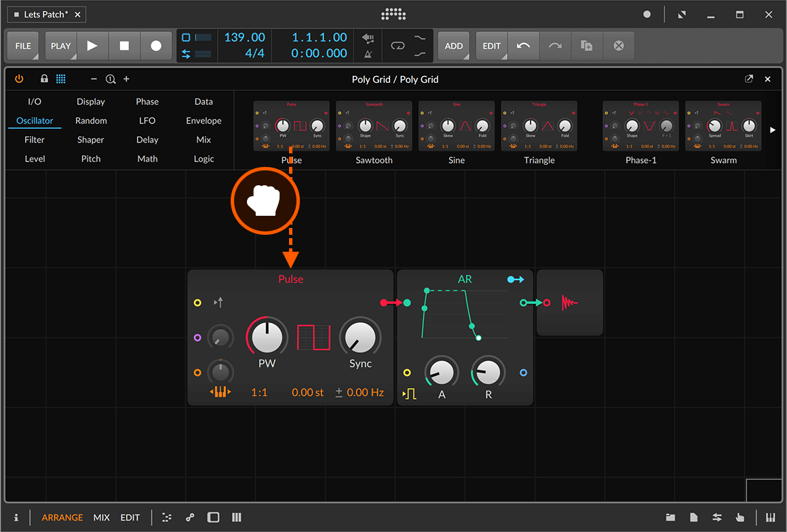Image resolution: width=787 pixels, height=532 pixels.
Task: Select the Sawtooth oscillator thumbnail
Action: tap(374, 126)
